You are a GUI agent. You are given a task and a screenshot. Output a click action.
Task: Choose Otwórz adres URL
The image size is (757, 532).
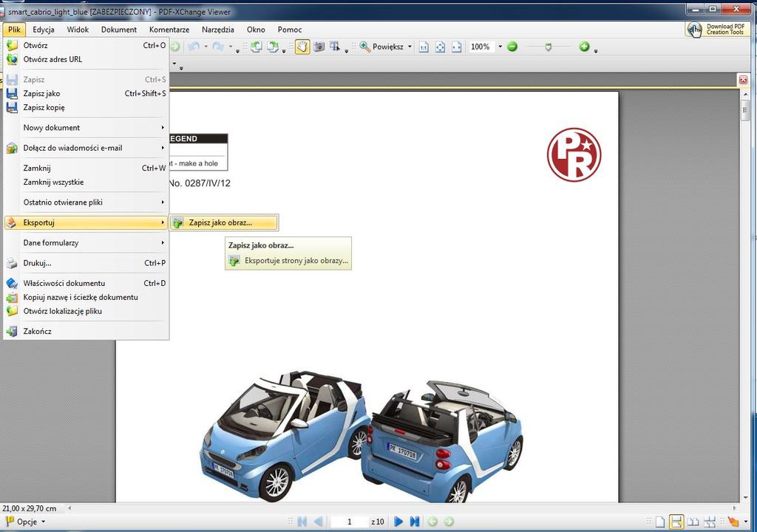click(87, 59)
